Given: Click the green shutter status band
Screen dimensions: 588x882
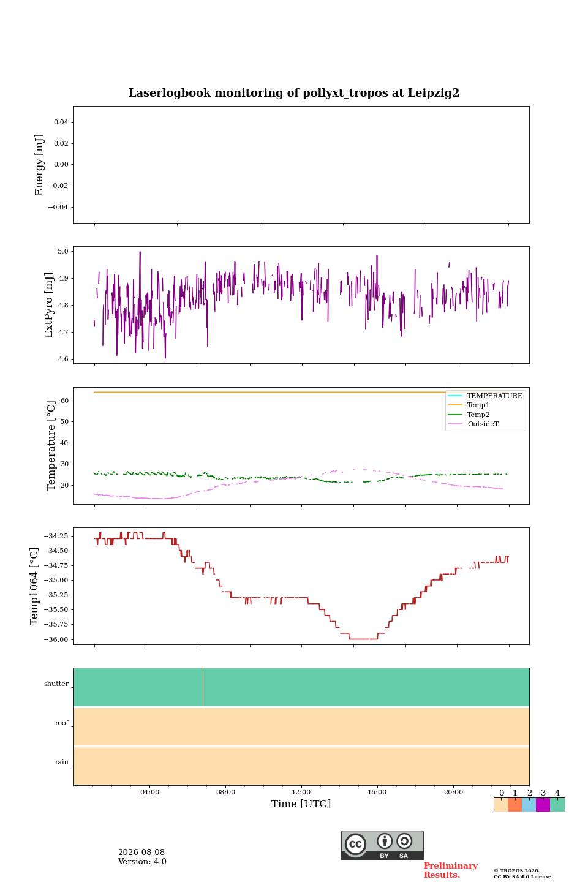Looking at the screenshot, I should point(301,687).
